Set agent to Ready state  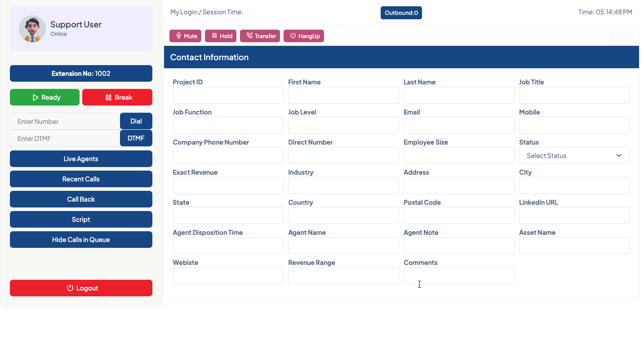(44, 97)
